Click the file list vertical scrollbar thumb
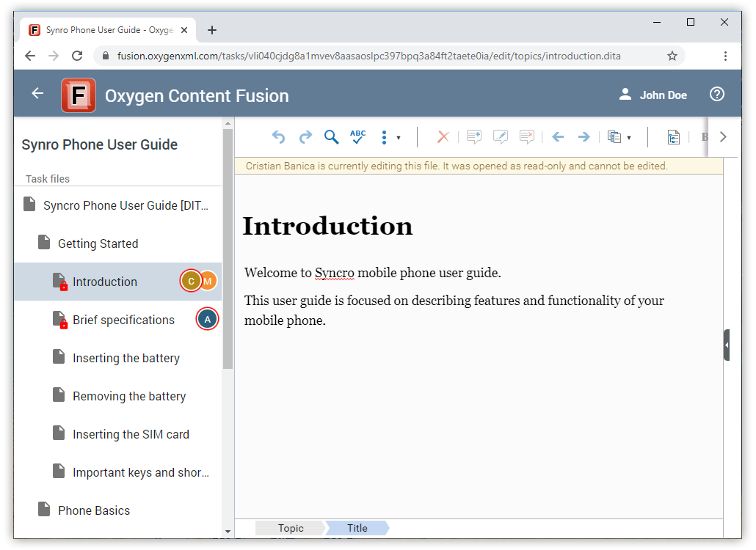This screenshot has width=756, height=550. (x=228, y=249)
